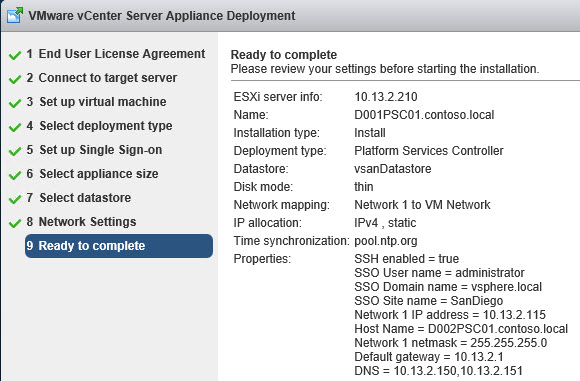This screenshot has width=580, height=381.
Task: Return to step 5 Set up Single Sign-on
Action: coord(94,150)
